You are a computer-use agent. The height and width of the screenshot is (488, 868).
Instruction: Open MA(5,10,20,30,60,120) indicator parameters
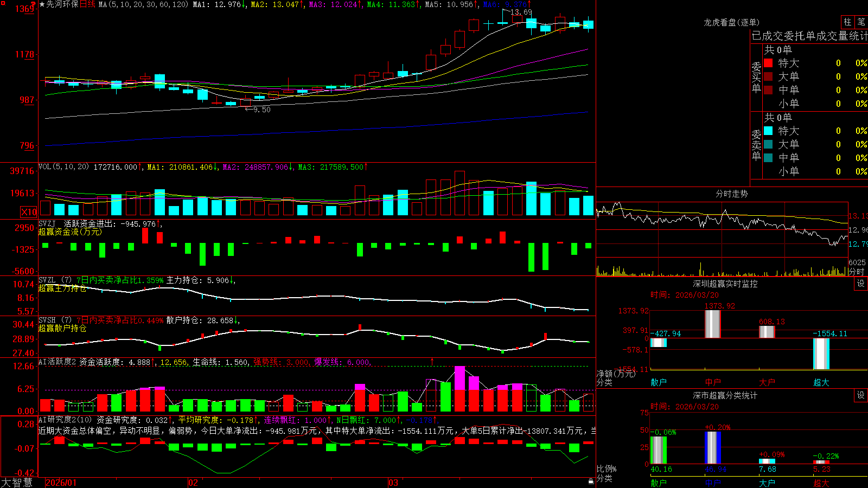pos(143,4)
